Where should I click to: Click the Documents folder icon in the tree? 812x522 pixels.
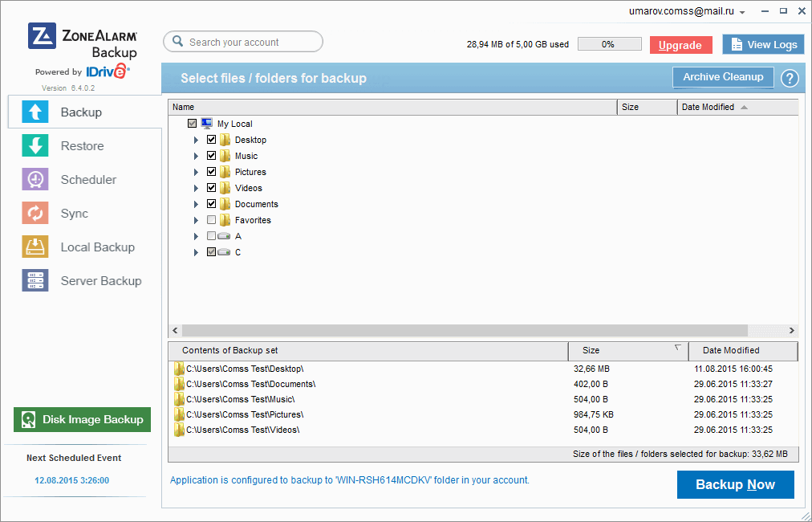(x=225, y=204)
